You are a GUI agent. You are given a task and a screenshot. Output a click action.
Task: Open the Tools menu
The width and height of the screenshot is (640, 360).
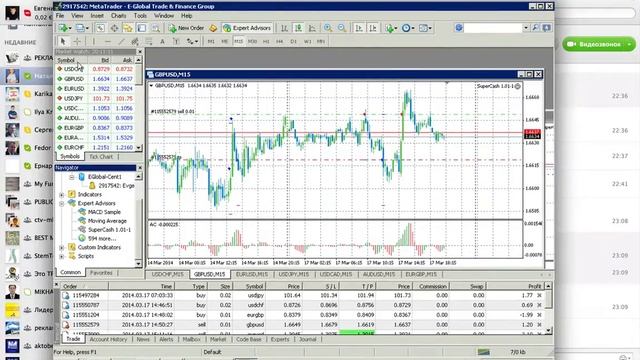click(140, 16)
